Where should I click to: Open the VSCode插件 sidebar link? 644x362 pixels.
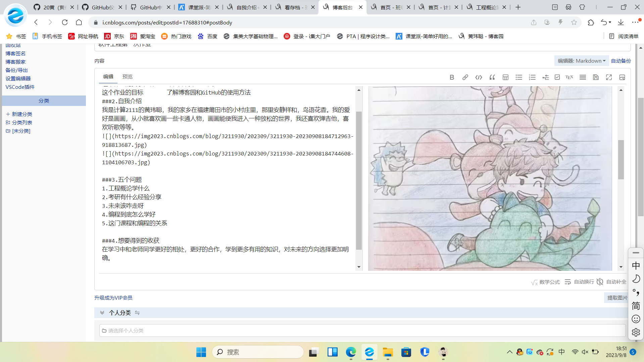pos(20,87)
